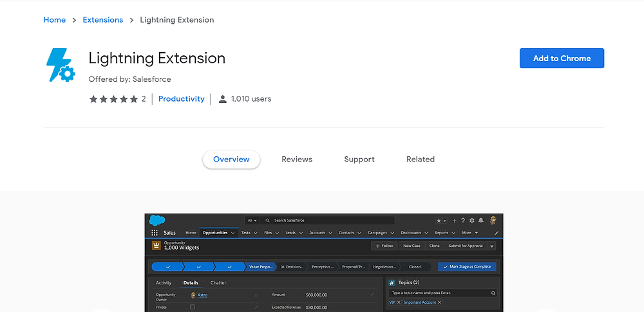Image resolution: width=644 pixels, height=312 pixels.
Task: Open the help question mark icon
Action: pyautogui.click(x=463, y=221)
